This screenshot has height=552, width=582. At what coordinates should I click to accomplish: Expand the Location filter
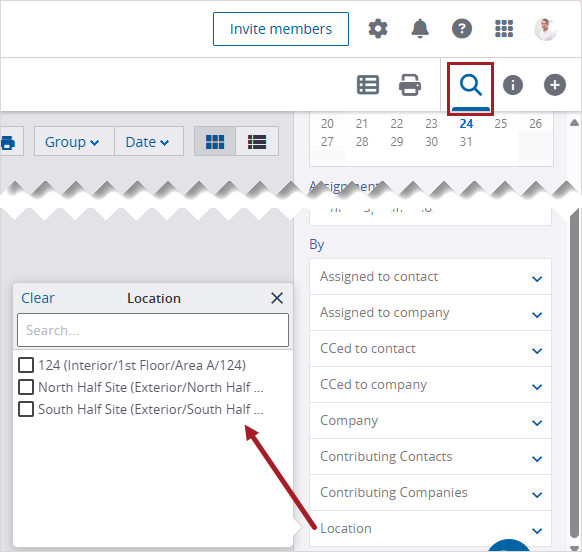coord(430,529)
